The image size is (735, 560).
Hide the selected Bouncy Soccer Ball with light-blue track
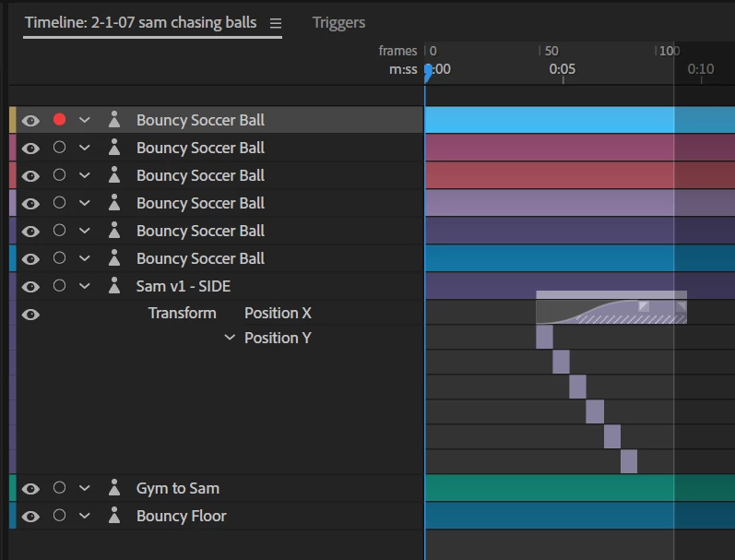click(x=30, y=121)
